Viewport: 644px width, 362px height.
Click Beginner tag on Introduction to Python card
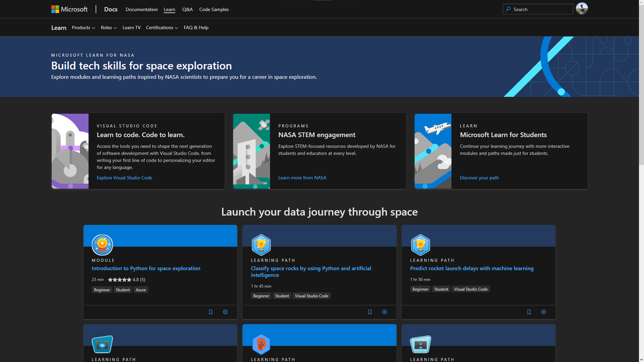pos(102,290)
